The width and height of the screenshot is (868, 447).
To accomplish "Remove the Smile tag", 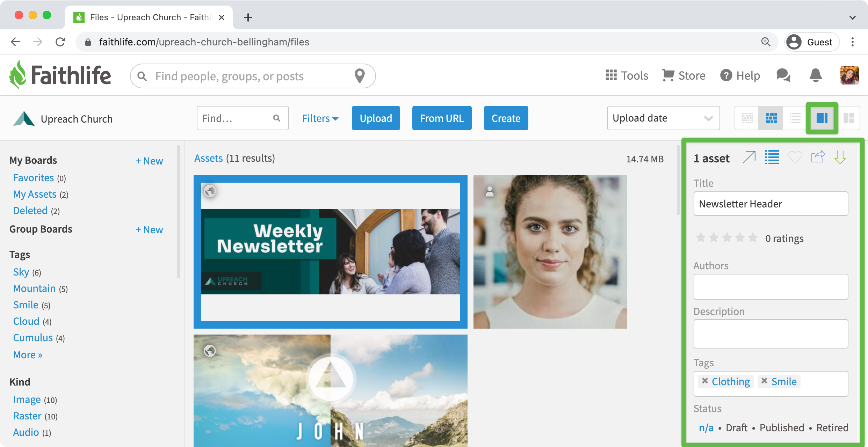I will click(x=764, y=381).
